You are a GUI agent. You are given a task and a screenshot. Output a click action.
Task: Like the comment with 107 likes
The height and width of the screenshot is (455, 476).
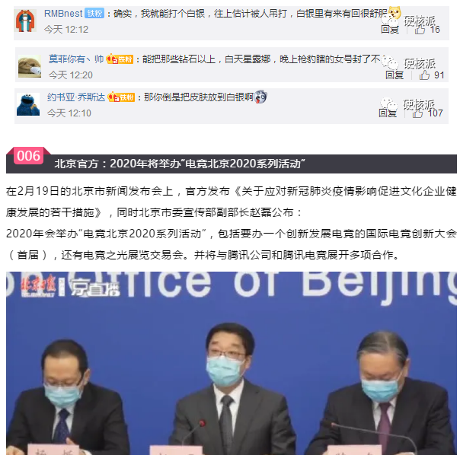click(417, 113)
